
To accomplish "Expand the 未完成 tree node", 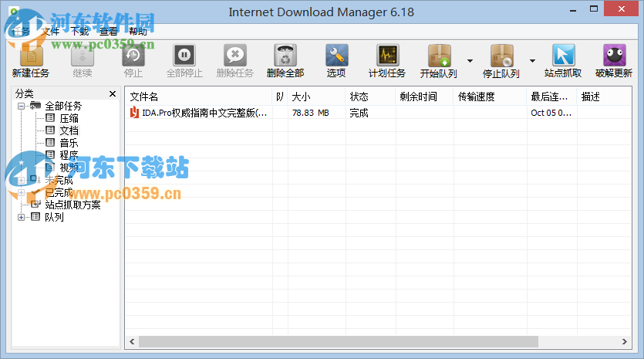I will pyautogui.click(x=21, y=180).
